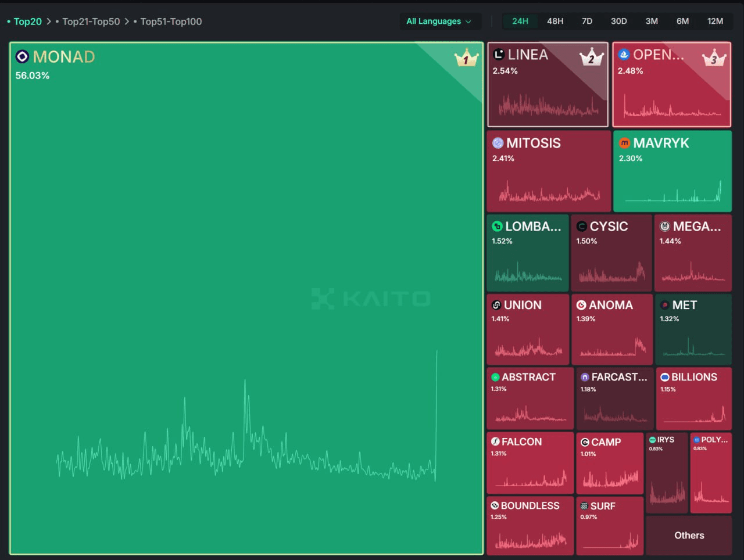
Task: Switch to the 7D time range
Action: 587,21
